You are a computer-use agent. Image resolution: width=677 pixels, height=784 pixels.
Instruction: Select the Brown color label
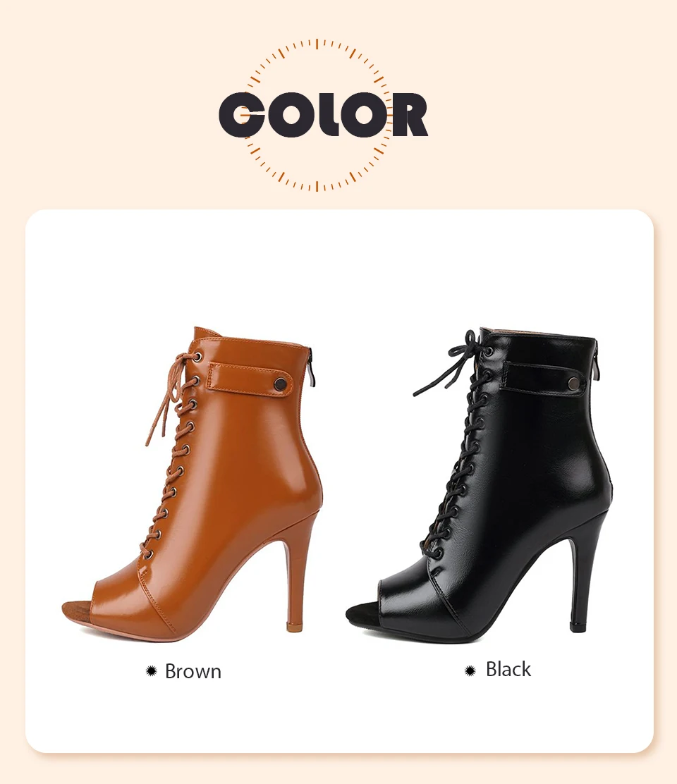tap(193, 671)
